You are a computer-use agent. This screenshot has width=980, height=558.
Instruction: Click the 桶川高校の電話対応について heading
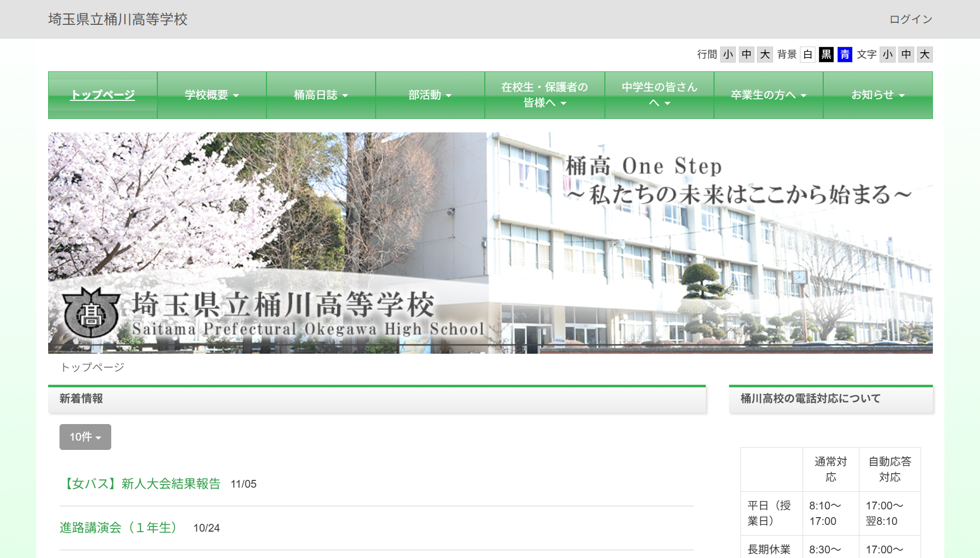[810, 399]
